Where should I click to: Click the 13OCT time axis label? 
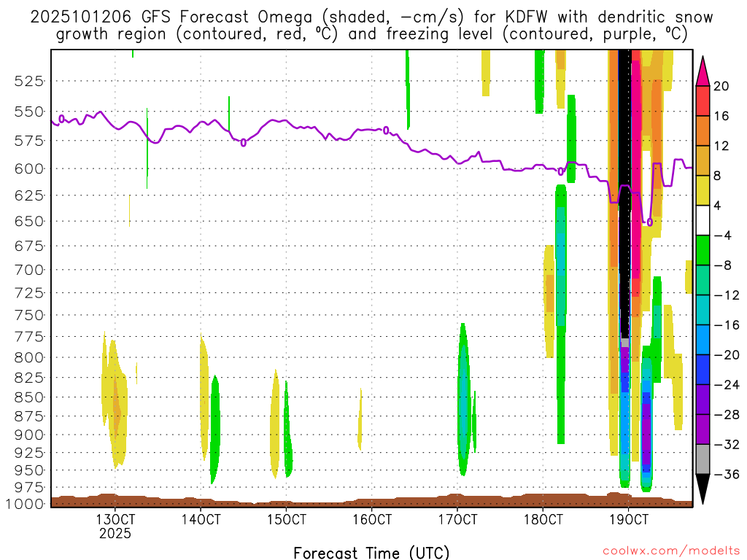pyautogui.click(x=115, y=519)
